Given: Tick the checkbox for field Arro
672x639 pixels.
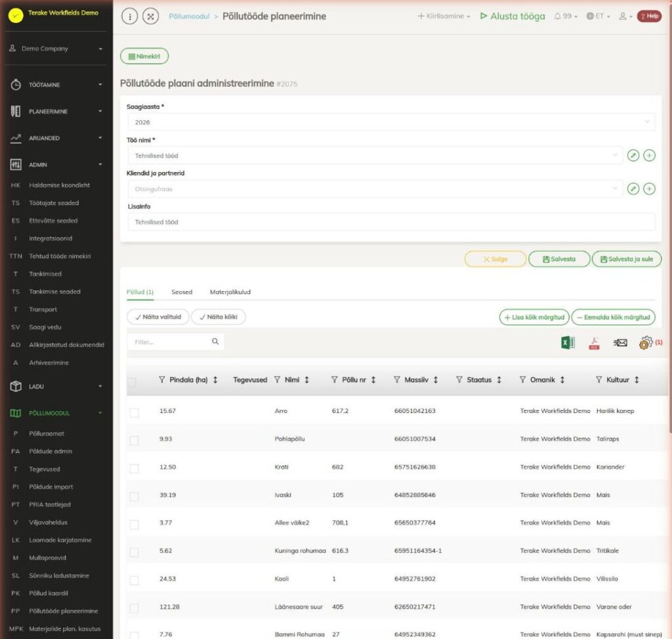Looking at the screenshot, I should (134, 412).
